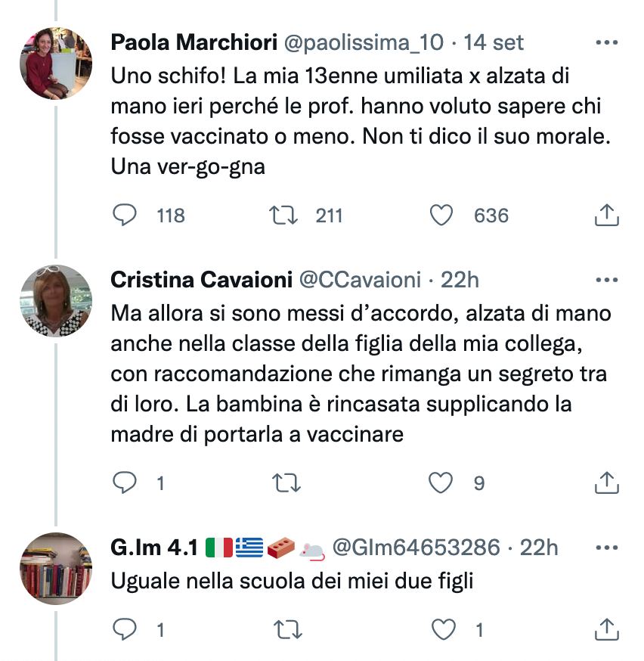The width and height of the screenshot is (644, 661).
Task: Retweet Cristina Cavaioni's tweet
Action: pyautogui.click(x=286, y=483)
